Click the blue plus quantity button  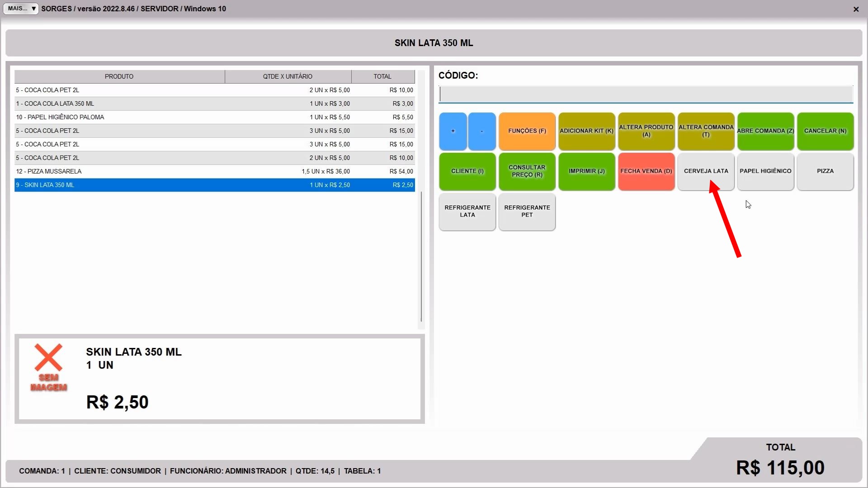click(x=453, y=131)
